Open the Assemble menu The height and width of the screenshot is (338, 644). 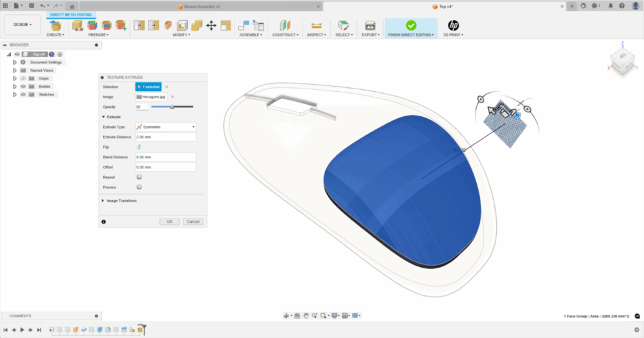click(250, 35)
